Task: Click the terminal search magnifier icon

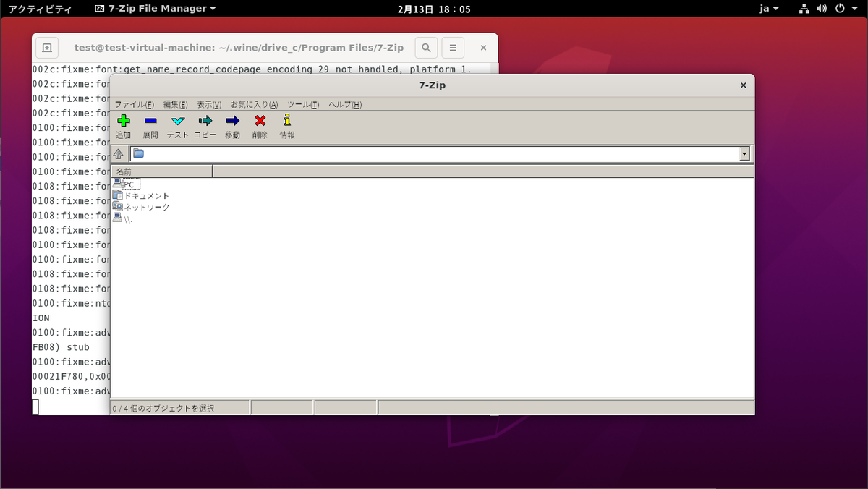Action: (426, 48)
